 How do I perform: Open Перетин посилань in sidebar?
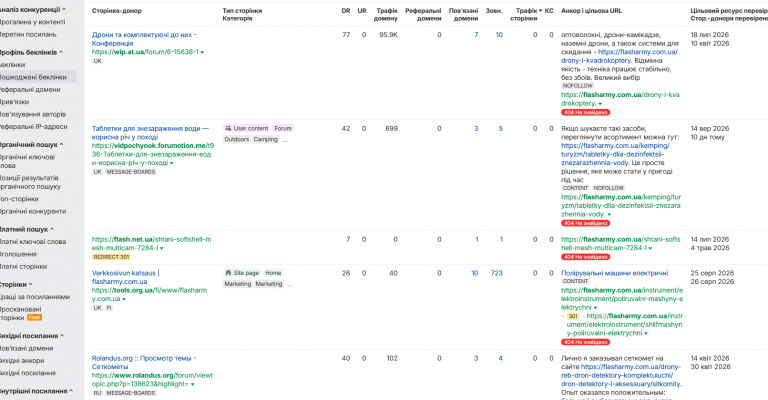(28, 35)
